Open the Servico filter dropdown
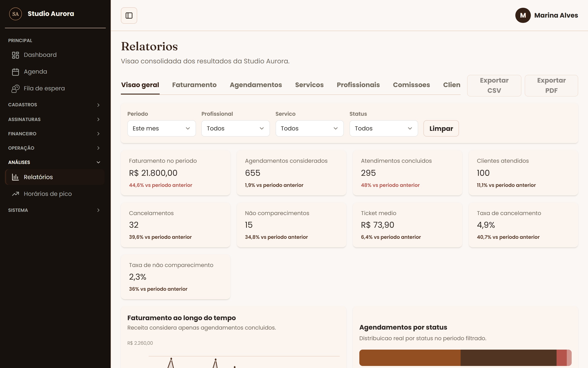588x368 pixels. pos(310,128)
